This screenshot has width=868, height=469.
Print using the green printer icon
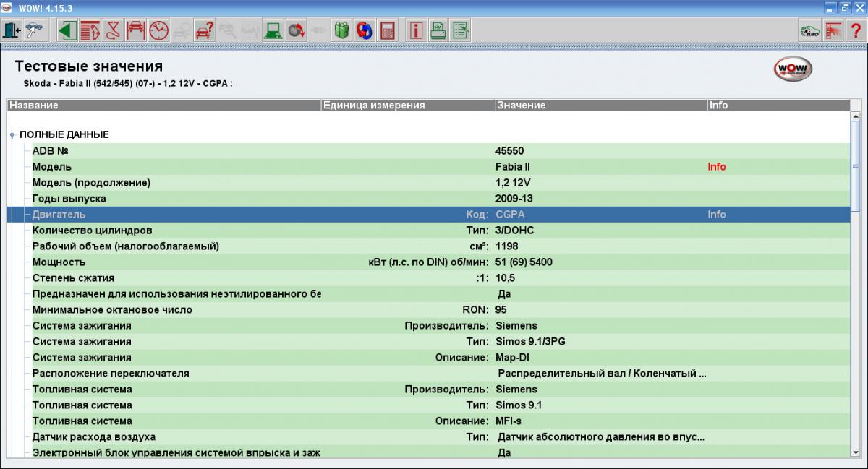point(438,30)
